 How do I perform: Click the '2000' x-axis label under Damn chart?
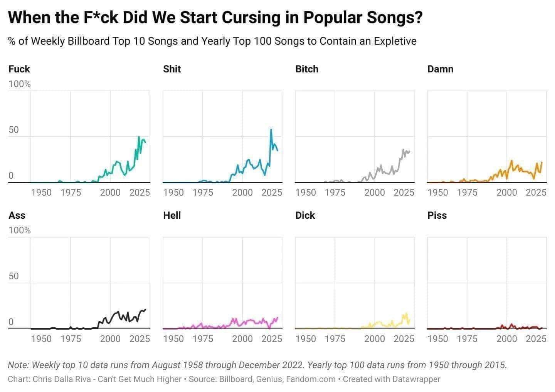tap(506, 192)
